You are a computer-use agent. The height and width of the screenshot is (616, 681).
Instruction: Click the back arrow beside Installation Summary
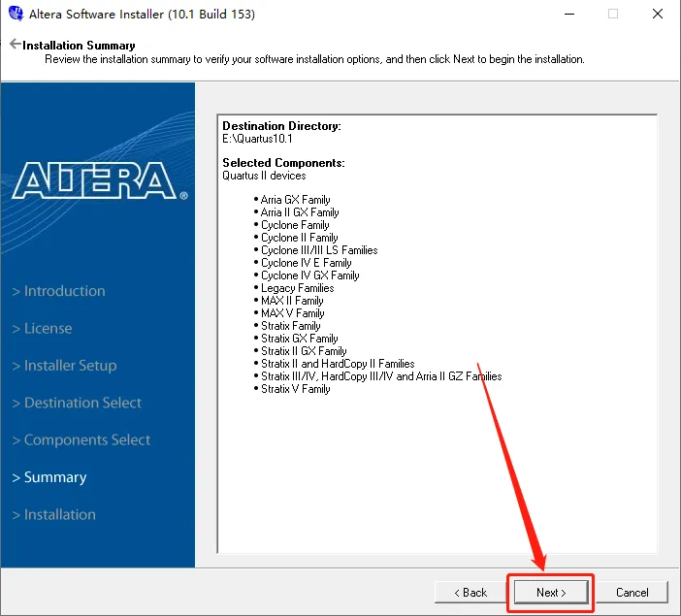[x=15, y=45]
